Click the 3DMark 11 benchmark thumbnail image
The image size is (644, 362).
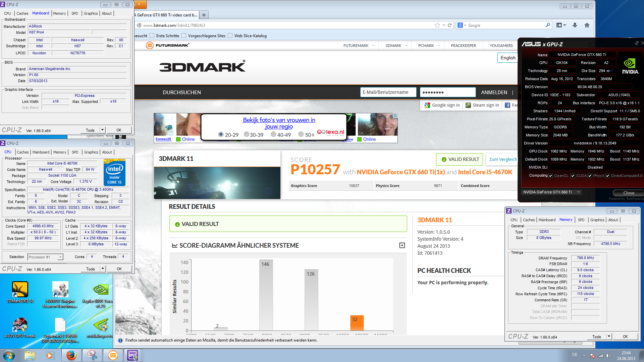(x=217, y=183)
